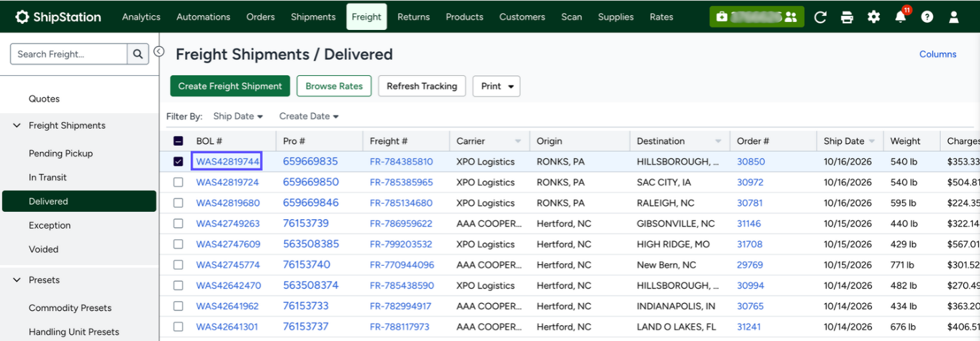Click the 771 lb weight cell
Image resolution: width=980 pixels, height=341 pixels.
coord(903,265)
